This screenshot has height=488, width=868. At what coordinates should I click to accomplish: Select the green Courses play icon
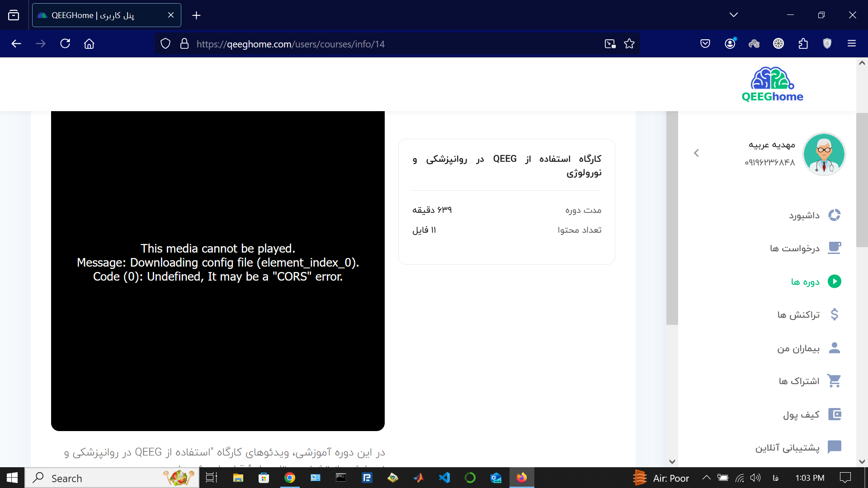(834, 282)
